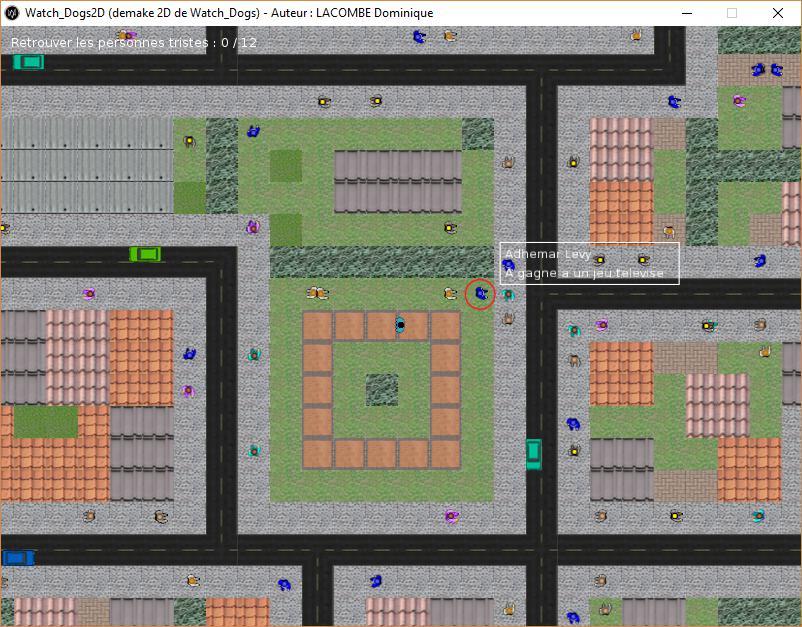The image size is (802, 627).
Task: Click the teal pedestrian right of the circled person
Action: (x=508, y=295)
